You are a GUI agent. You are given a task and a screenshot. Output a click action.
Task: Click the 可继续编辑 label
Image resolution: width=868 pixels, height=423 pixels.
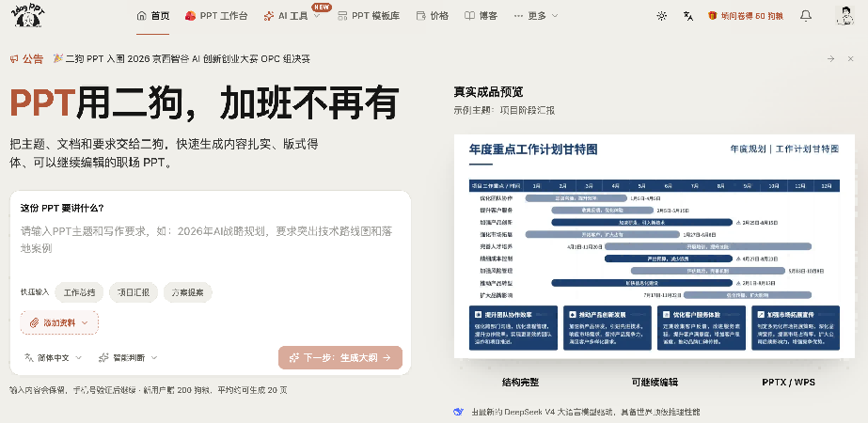click(655, 382)
